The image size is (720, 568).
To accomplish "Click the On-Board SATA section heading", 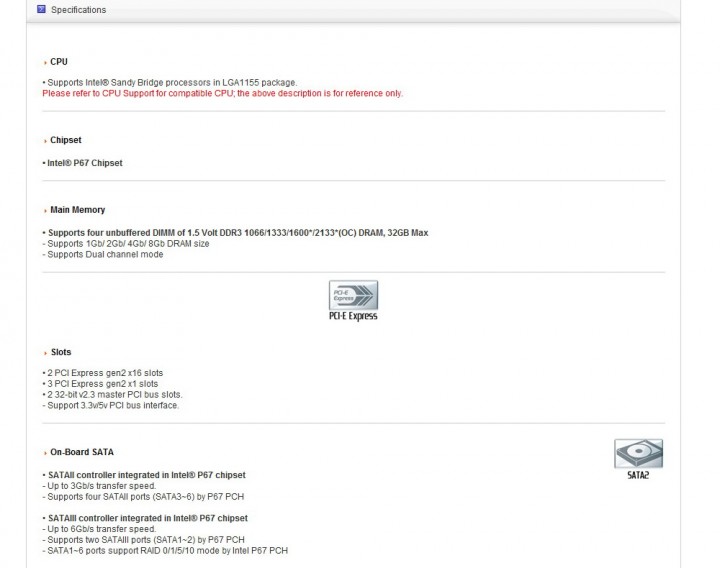I will pyautogui.click(x=82, y=452).
